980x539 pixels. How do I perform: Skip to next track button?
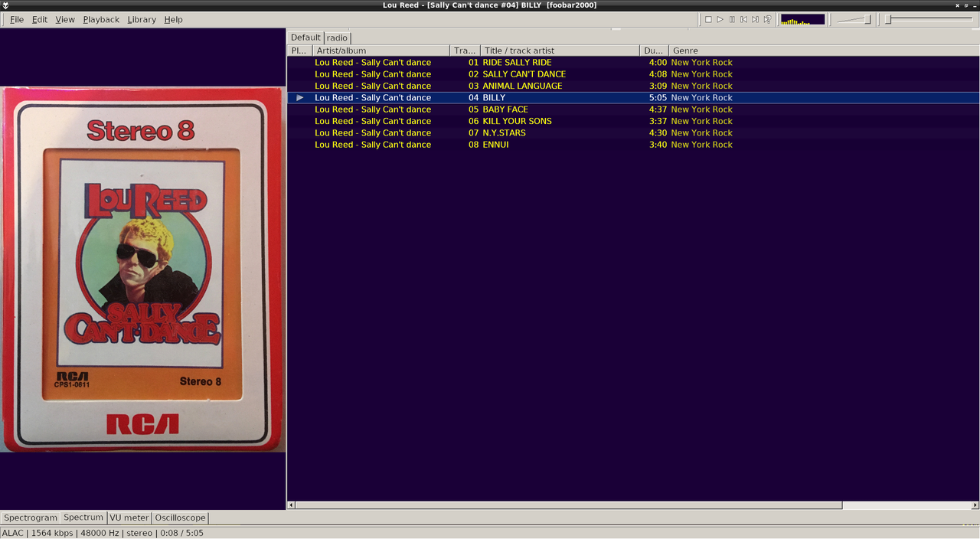pyautogui.click(x=756, y=19)
